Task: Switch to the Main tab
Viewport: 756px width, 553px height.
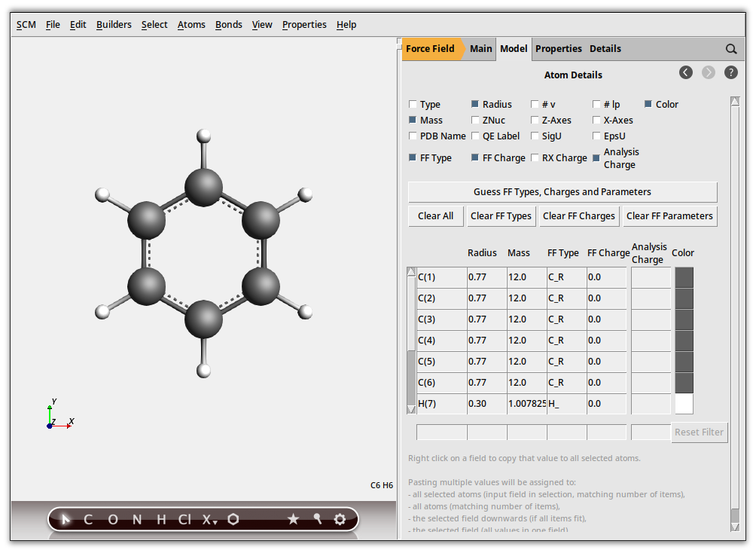Action: (480, 48)
